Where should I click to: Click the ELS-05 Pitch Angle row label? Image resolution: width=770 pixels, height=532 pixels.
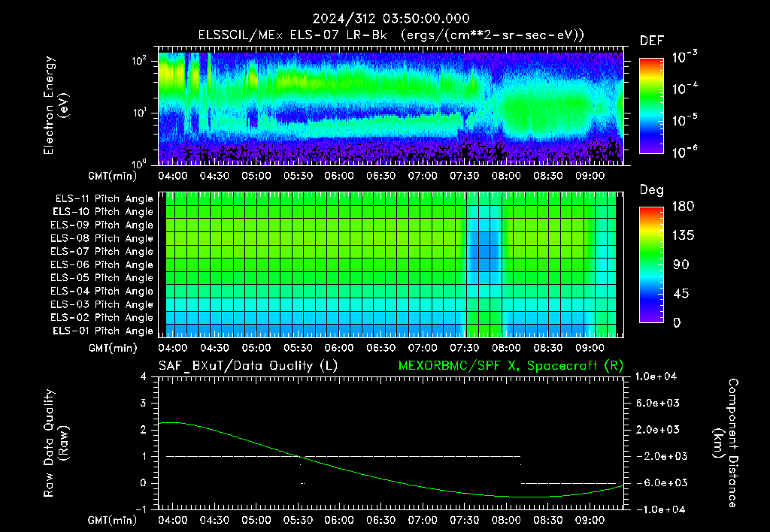click(x=102, y=278)
